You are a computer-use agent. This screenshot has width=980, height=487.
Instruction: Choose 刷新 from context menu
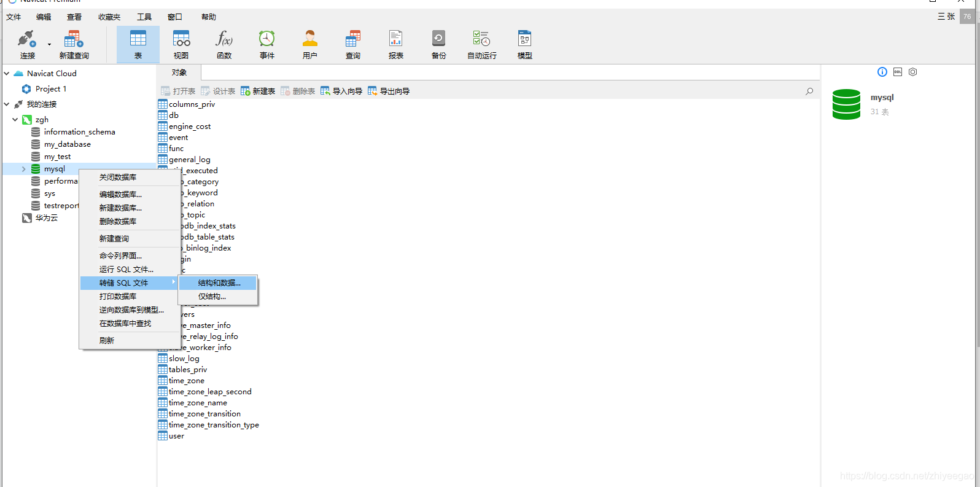pos(130,340)
